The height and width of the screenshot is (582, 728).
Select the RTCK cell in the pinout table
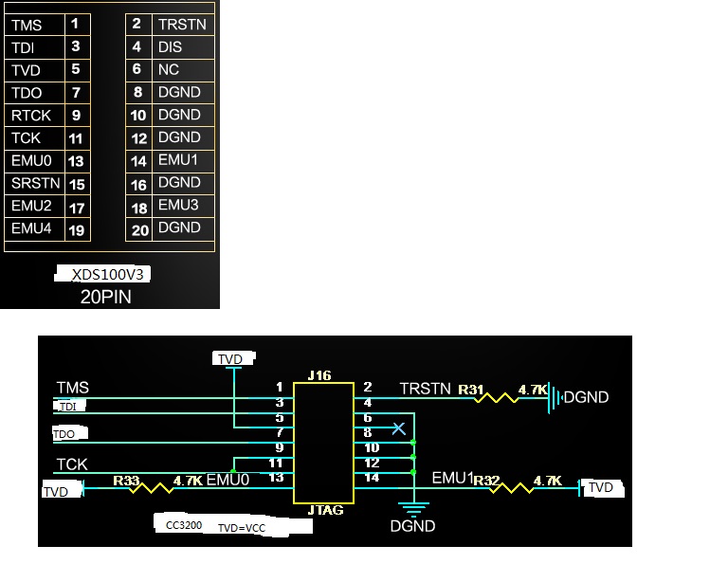tap(34, 115)
